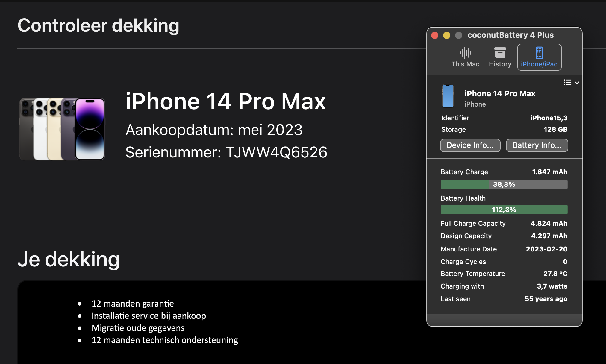This screenshot has height=364, width=606.
Task: Click the disabled gray zoom window button
Action: pos(458,35)
